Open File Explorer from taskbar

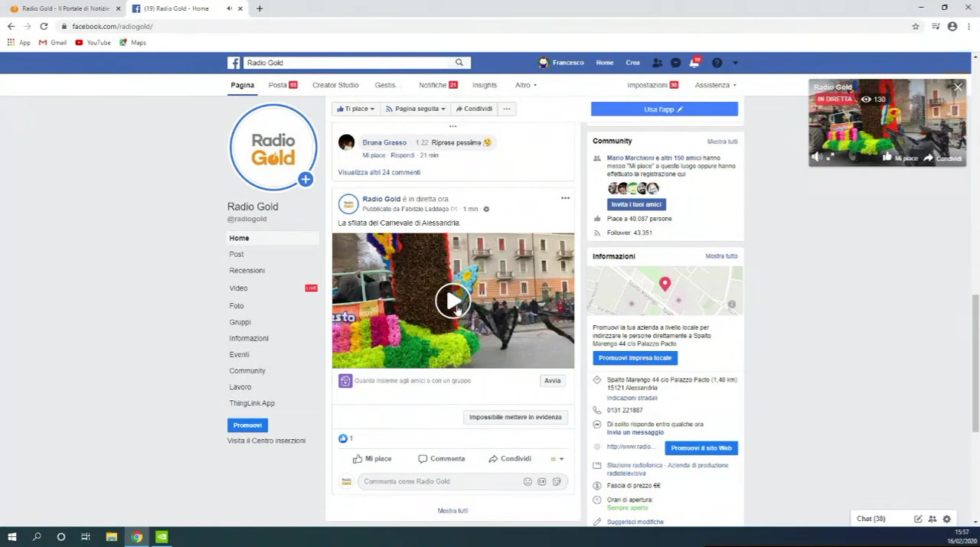click(x=111, y=537)
